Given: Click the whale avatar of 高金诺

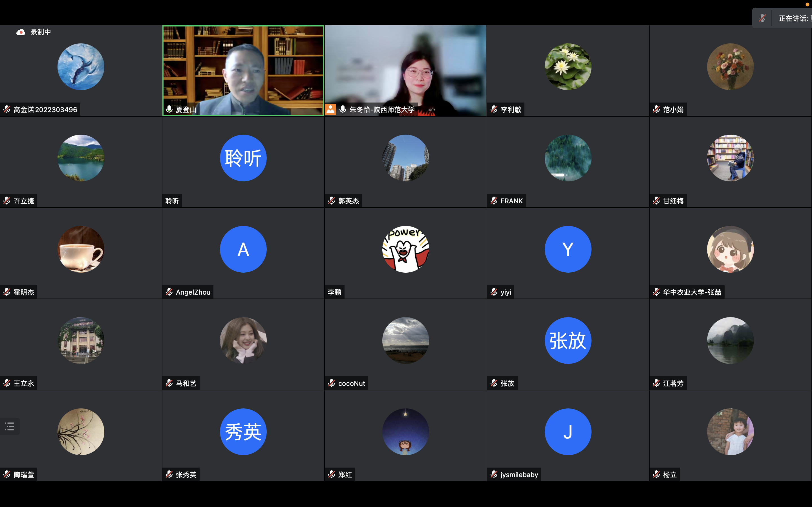Looking at the screenshot, I should point(81,67).
